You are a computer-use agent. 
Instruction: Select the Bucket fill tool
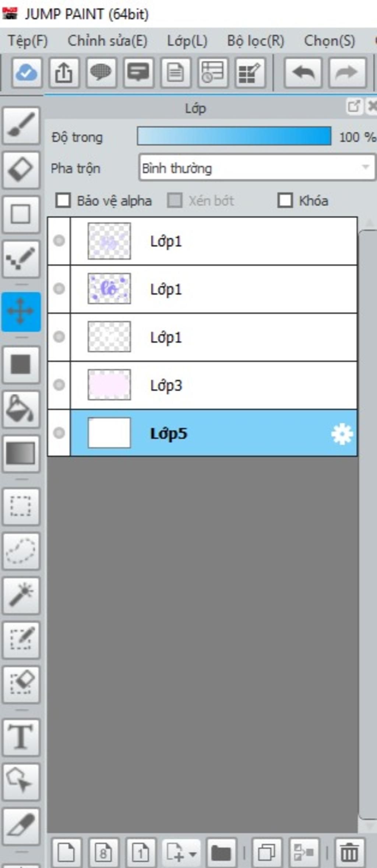tap(21, 409)
